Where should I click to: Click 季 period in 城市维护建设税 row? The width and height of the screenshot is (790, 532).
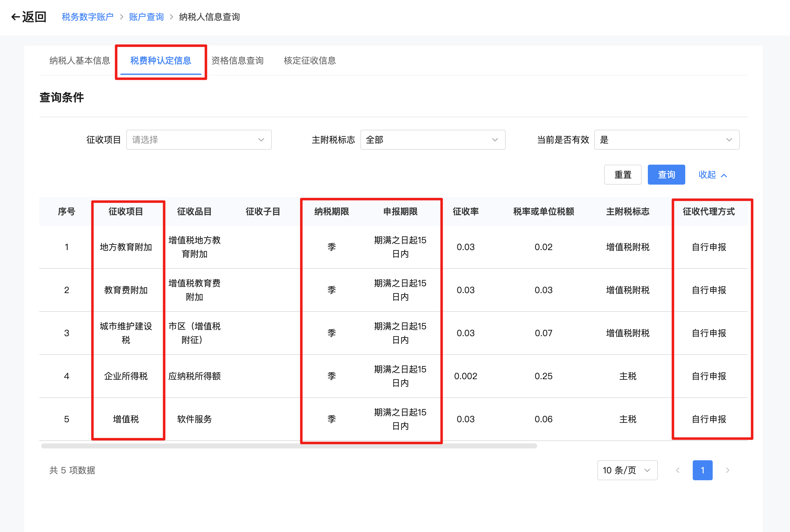tap(332, 333)
